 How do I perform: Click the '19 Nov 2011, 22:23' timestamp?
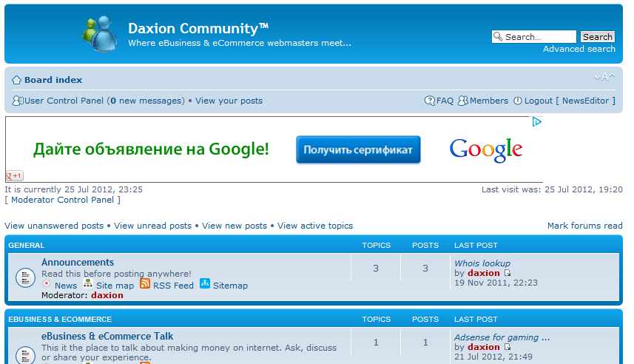496,283
